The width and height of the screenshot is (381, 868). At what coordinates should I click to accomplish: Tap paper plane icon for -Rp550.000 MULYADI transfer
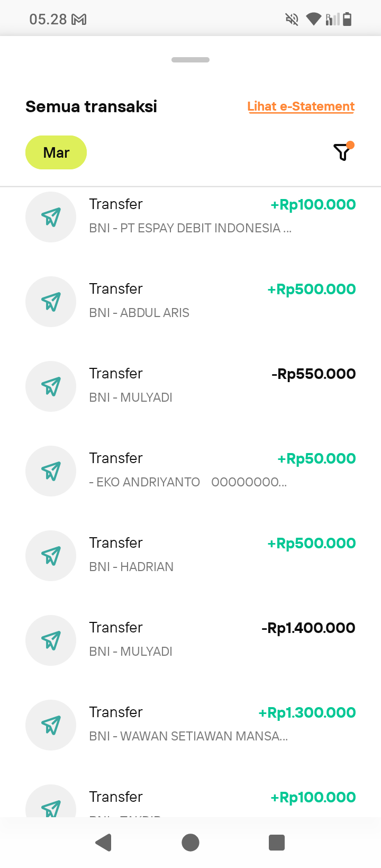51,386
